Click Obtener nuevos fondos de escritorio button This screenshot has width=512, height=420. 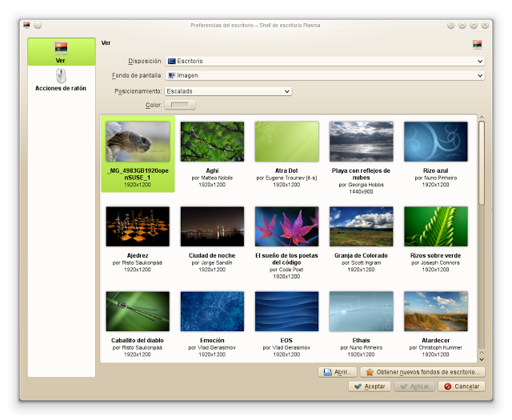[x=422, y=372]
